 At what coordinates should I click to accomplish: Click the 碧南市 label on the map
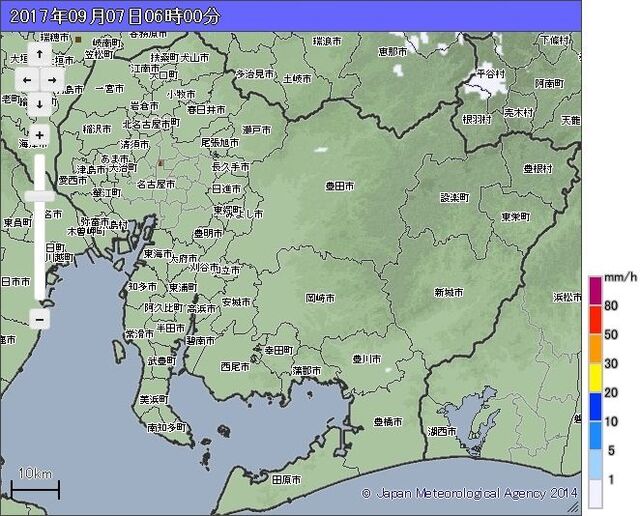click(x=200, y=340)
